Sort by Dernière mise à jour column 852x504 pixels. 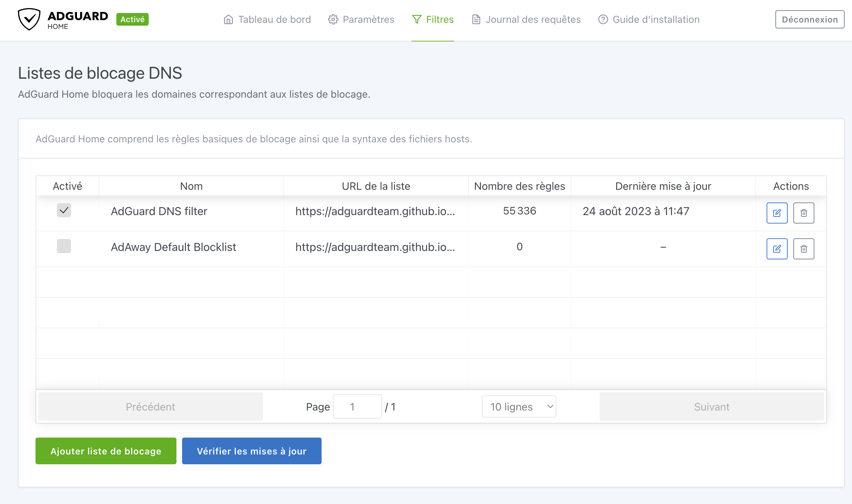tap(663, 186)
